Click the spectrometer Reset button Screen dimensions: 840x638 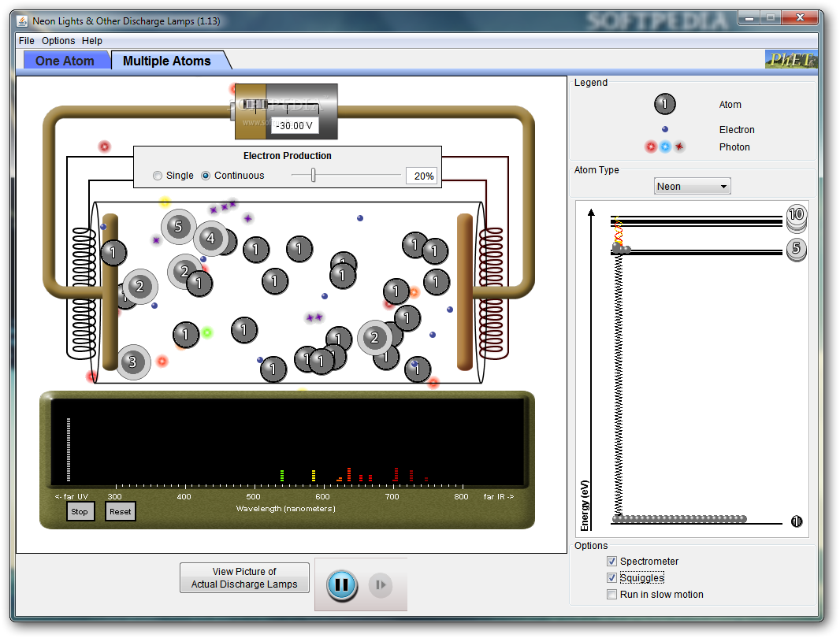pos(120,511)
